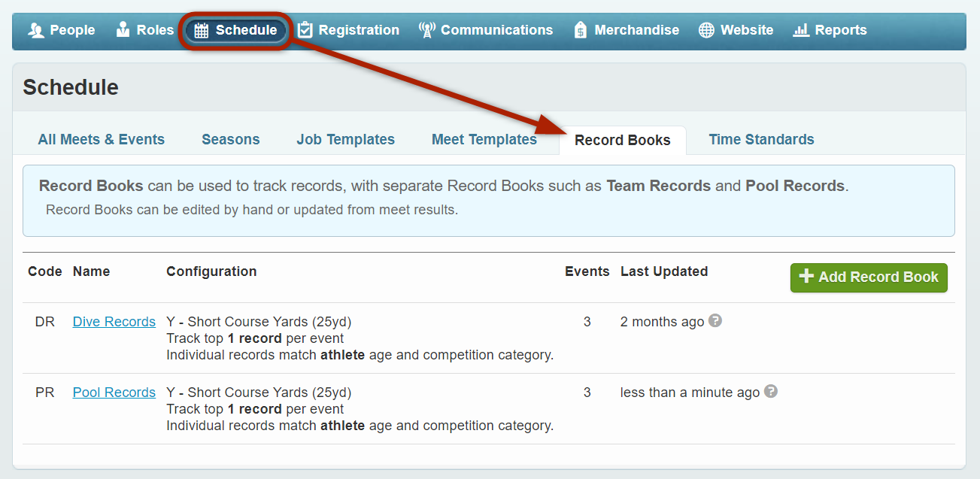The width and height of the screenshot is (980, 479).
Task: Click the People nav icon
Action: tap(36, 31)
